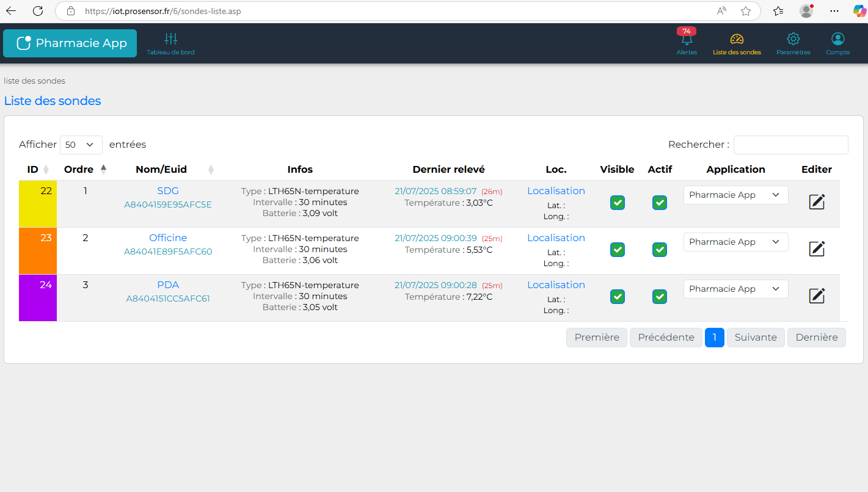This screenshot has width=868, height=492.
Task: Toggle visibility of the PDA sonde
Action: click(x=617, y=296)
